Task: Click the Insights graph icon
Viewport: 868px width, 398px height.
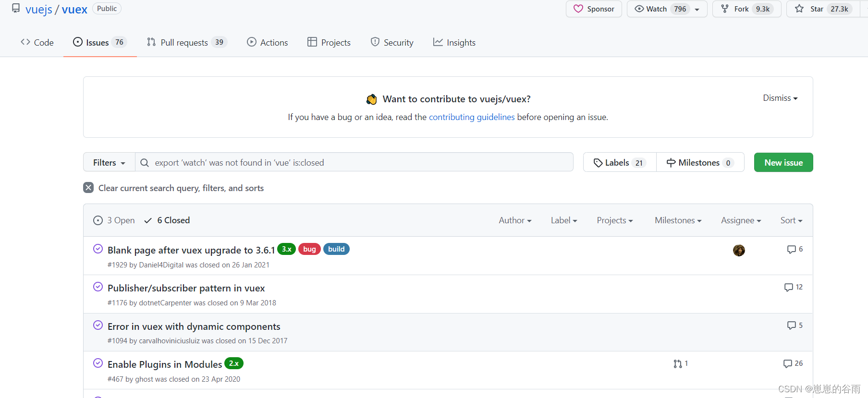Action: (x=438, y=42)
